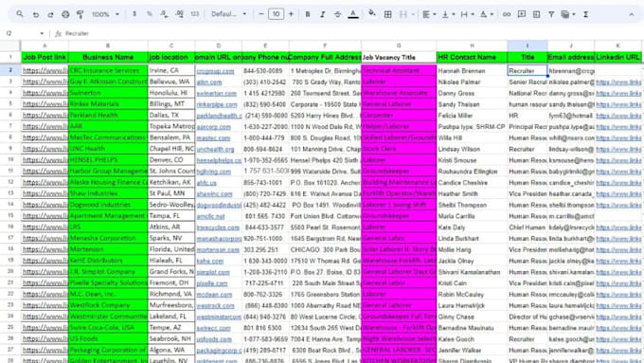
Task: Open the usfoods.com link
Action: click(214, 339)
